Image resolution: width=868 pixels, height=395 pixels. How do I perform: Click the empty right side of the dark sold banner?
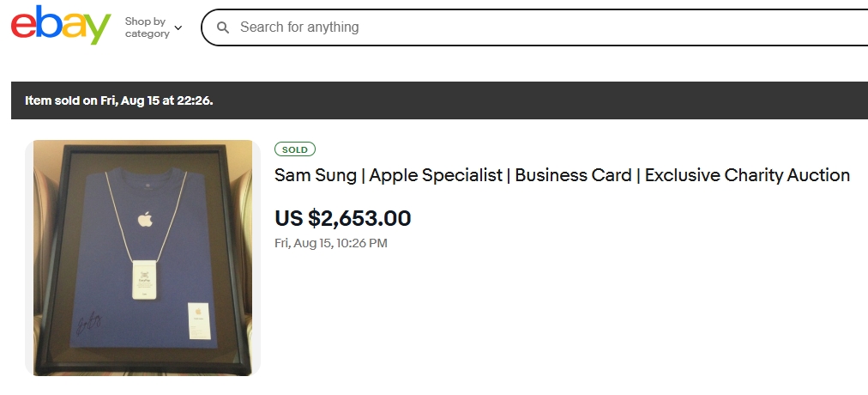coord(600,100)
